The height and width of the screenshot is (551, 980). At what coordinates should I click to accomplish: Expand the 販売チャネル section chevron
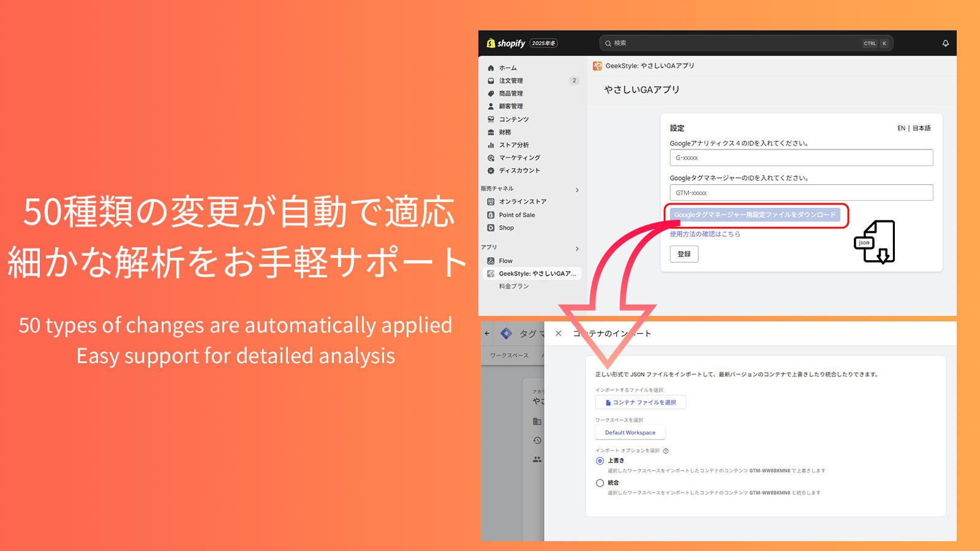coord(577,190)
